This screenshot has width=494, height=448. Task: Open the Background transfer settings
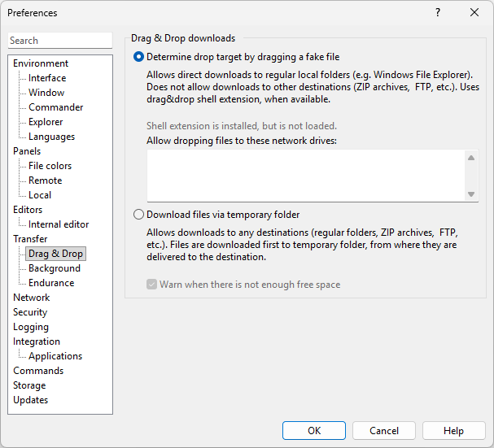click(55, 268)
